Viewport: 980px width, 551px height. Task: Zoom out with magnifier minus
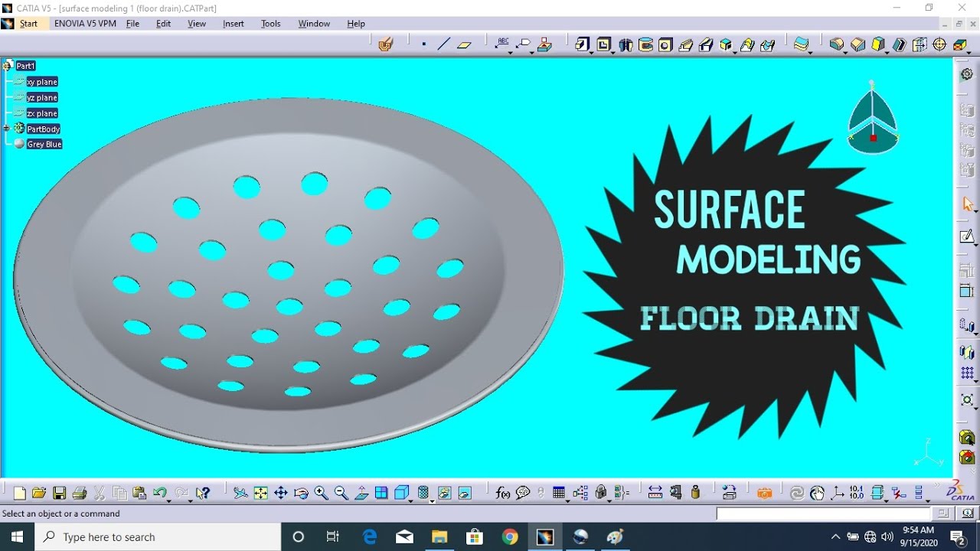341,493
